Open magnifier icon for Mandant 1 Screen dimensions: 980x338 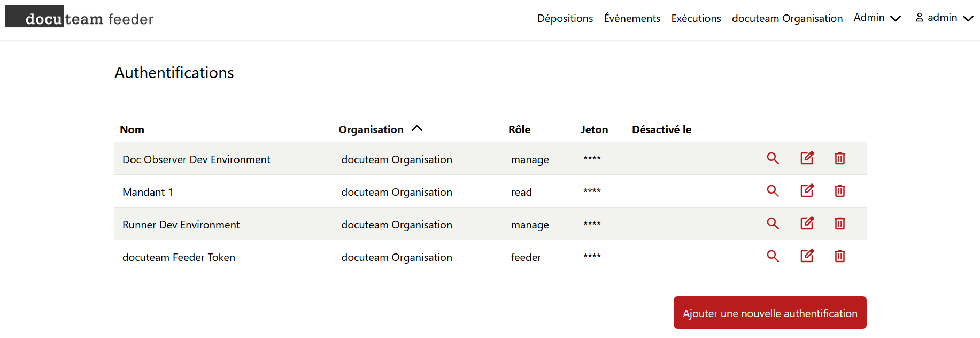pyautogui.click(x=773, y=191)
